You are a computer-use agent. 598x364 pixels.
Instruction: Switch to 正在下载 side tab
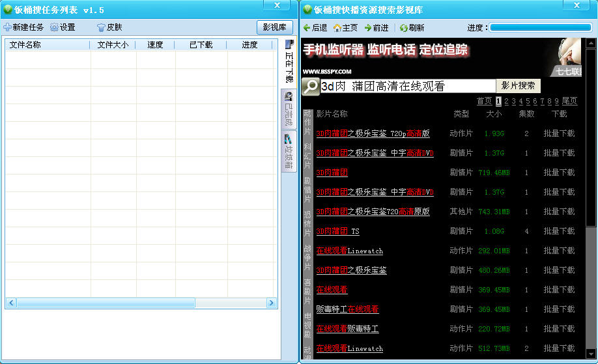coord(289,62)
